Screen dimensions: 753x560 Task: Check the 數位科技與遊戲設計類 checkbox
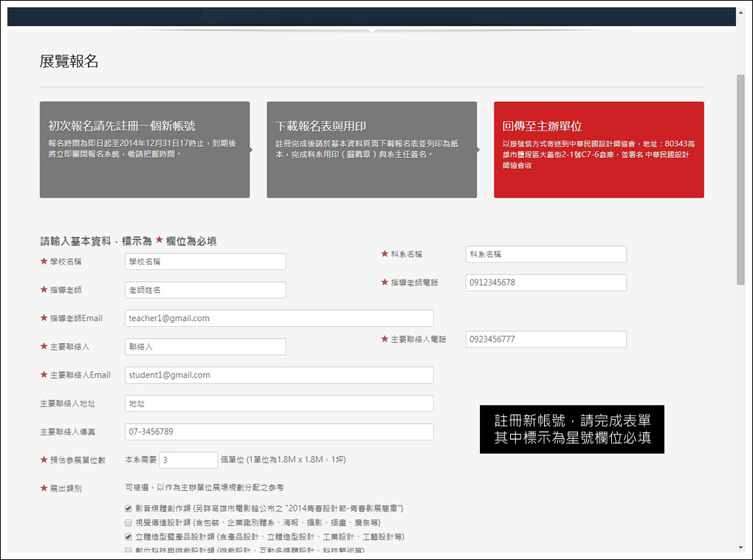128,550
